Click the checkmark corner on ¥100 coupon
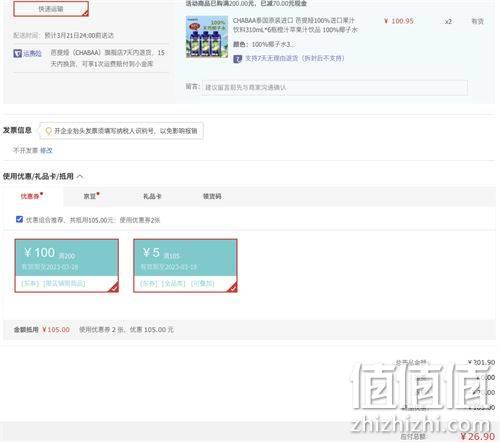Screen dimensions: 500x442 114,288
